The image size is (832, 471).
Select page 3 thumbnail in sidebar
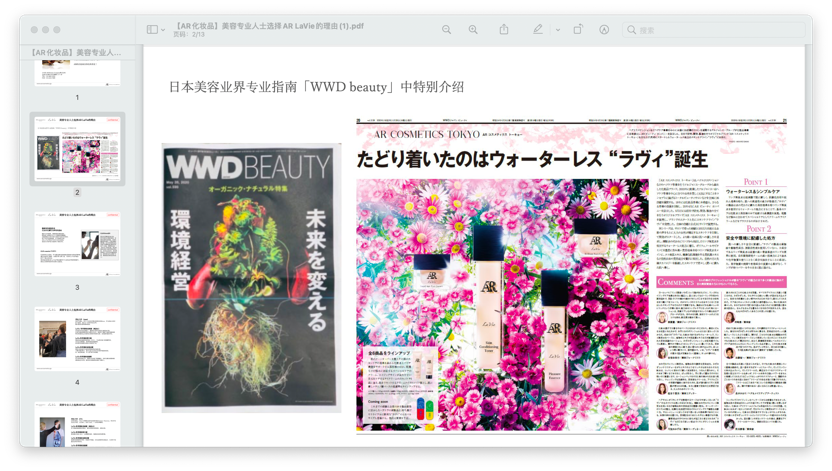click(x=77, y=243)
